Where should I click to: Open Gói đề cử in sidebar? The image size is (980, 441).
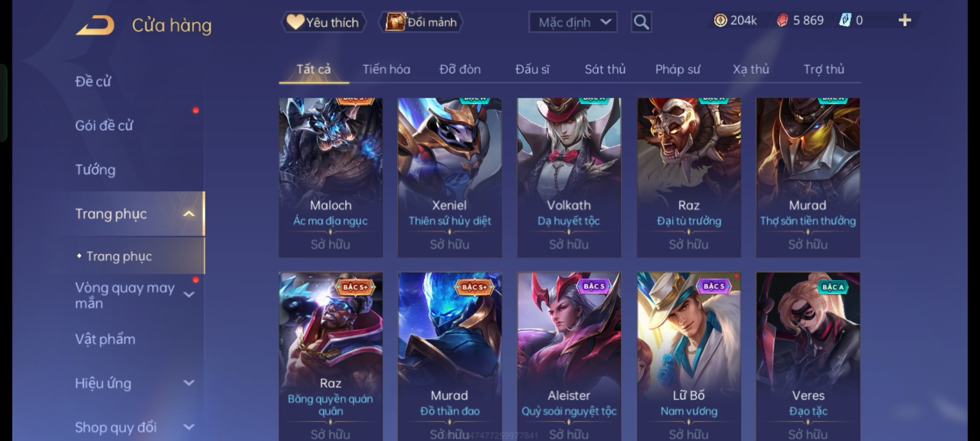pos(104,125)
